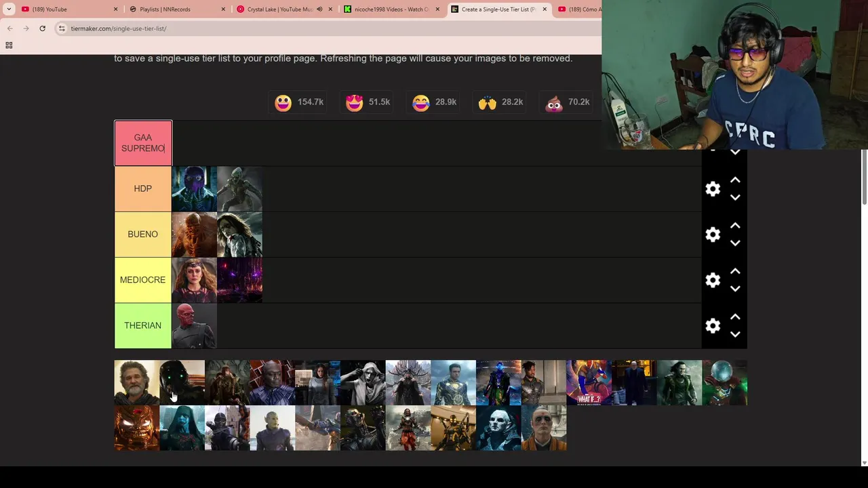
Task: Pick the green Skrull in purple suit image
Action: [x=273, y=428]
